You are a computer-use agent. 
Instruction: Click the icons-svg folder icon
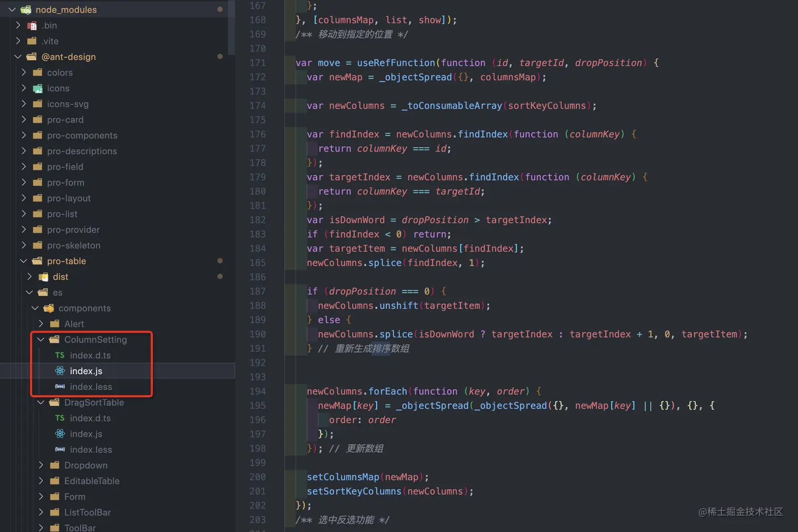(37, 104)
